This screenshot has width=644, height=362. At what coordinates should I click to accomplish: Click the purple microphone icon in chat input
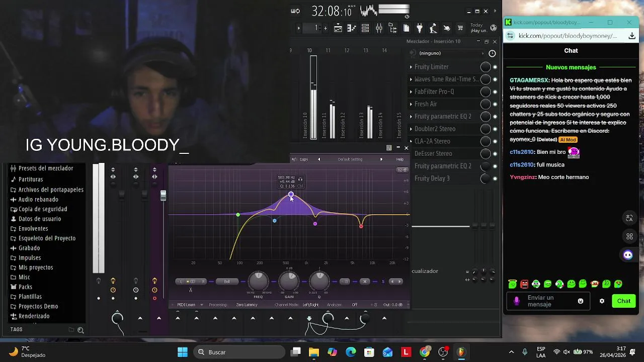517,301
